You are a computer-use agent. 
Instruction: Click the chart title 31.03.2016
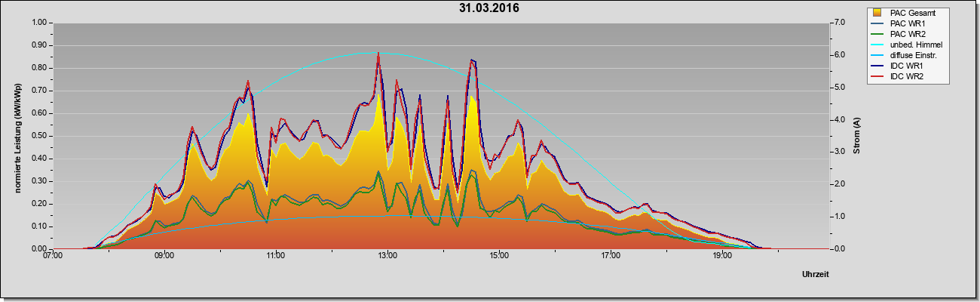pyautogui.click(x=488, y=8)
